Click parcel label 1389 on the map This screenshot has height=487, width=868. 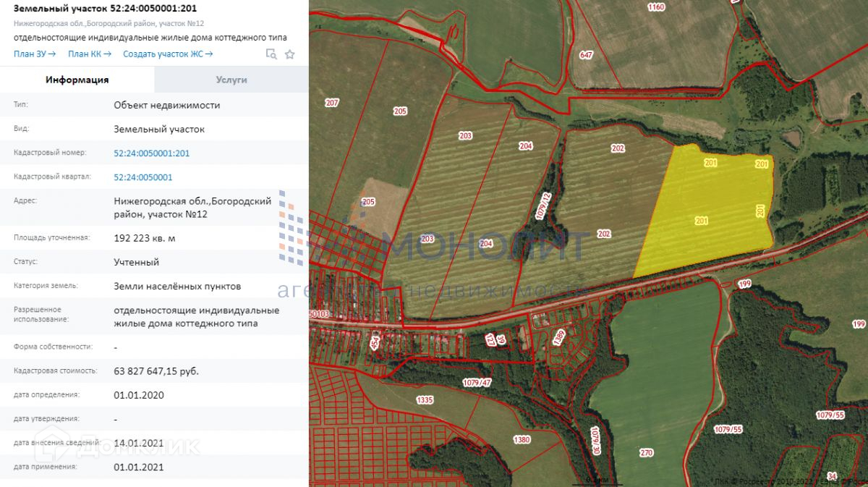click(558, 336)
